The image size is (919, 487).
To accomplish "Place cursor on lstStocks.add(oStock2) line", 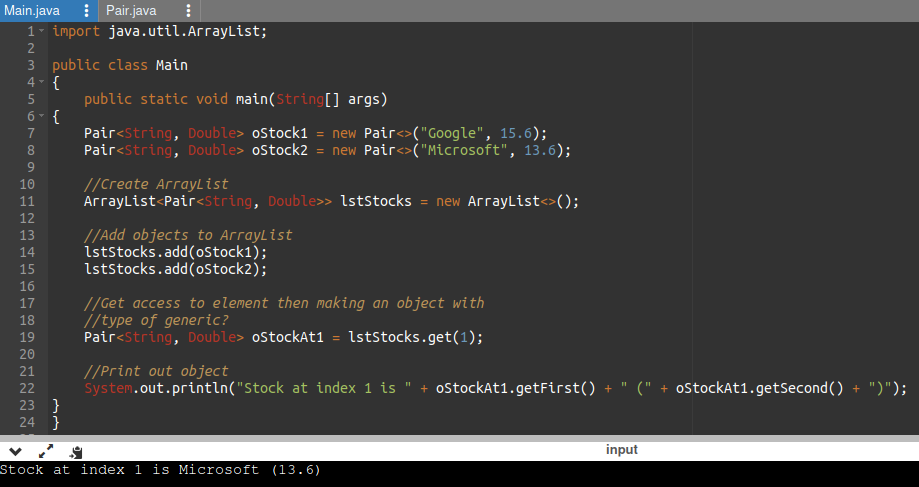I will tap(175, 269).
